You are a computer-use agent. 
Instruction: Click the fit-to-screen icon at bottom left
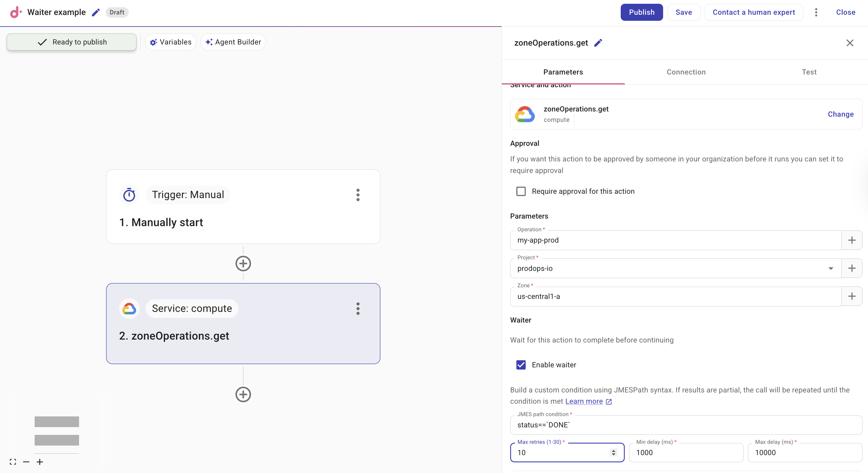coord(13,462)
